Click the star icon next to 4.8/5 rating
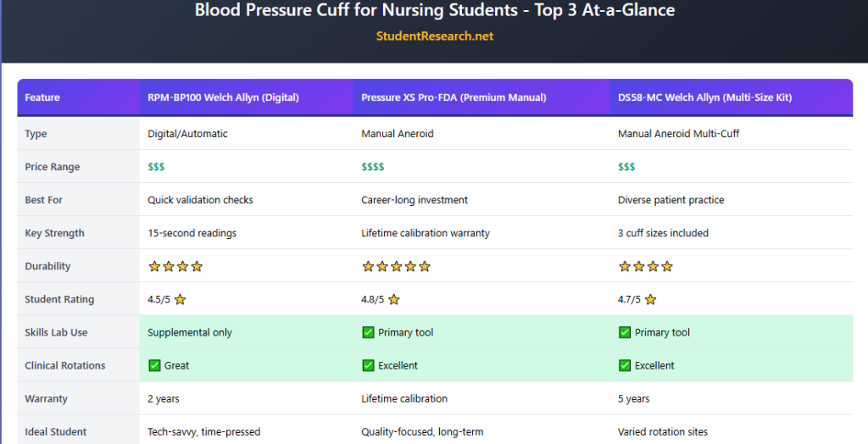868x444 pixels. tap(393, 299)
